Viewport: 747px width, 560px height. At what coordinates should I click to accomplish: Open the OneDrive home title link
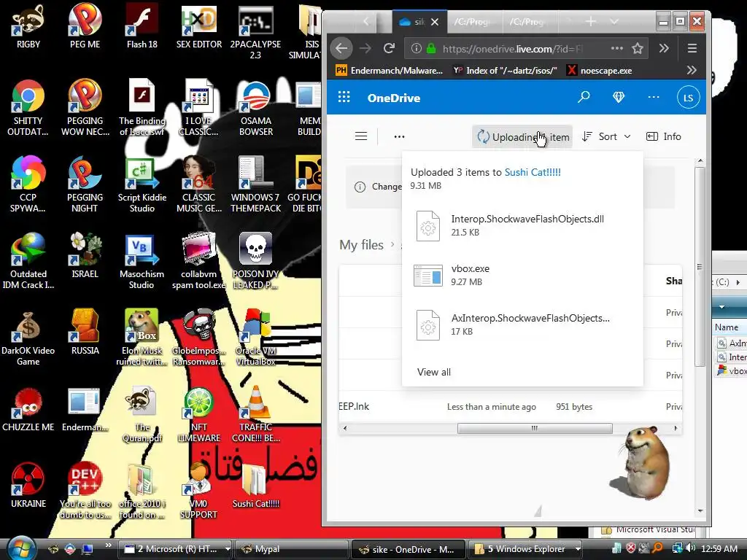click(393, 98)
